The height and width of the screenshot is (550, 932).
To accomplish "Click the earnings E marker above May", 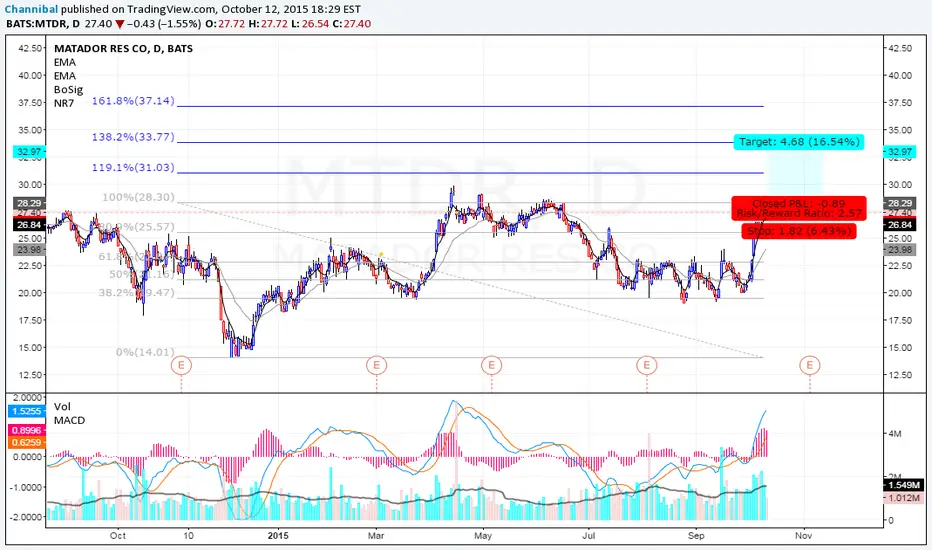I will tap(492, 364).
